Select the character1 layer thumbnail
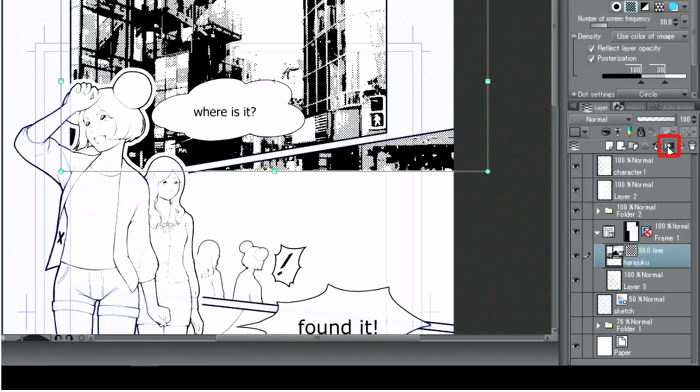700x392 pixels. pos(604,166)
